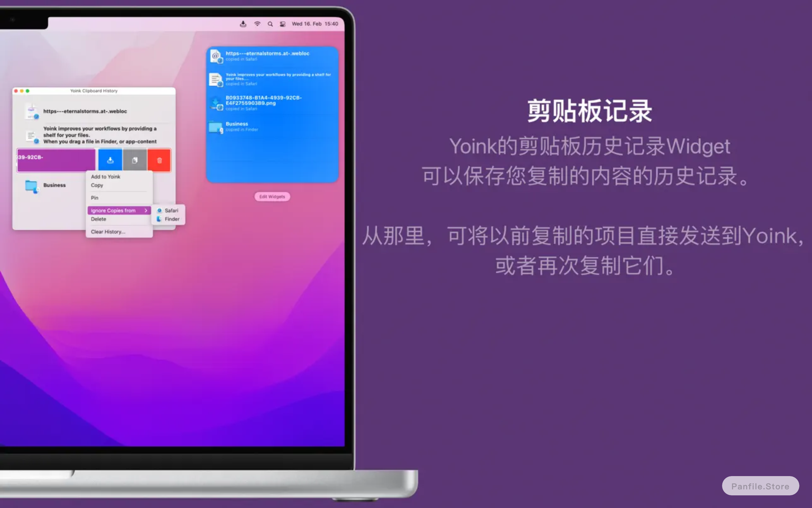
Task: Click the Finder icon next to Ignore Copies from
Action: (159, 219)
